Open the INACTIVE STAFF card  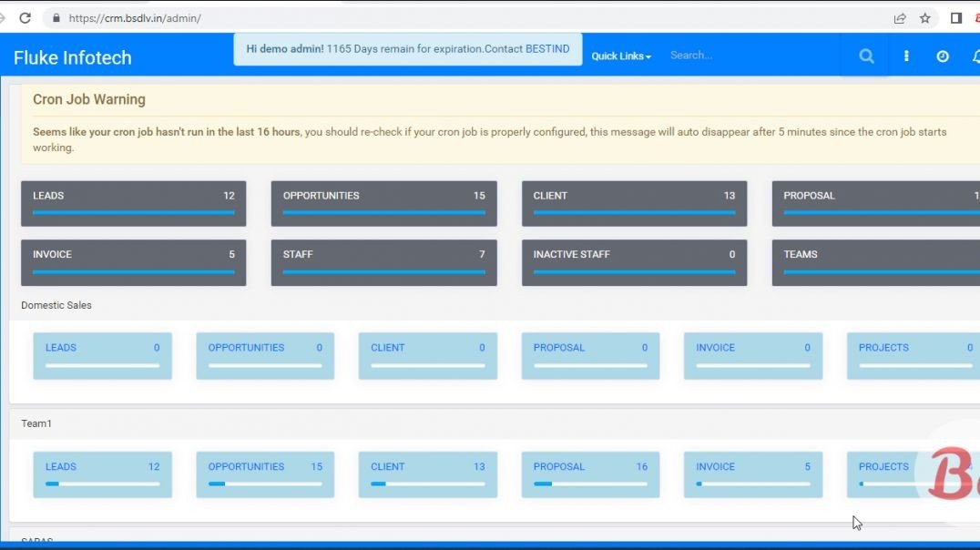pos(634,261)
